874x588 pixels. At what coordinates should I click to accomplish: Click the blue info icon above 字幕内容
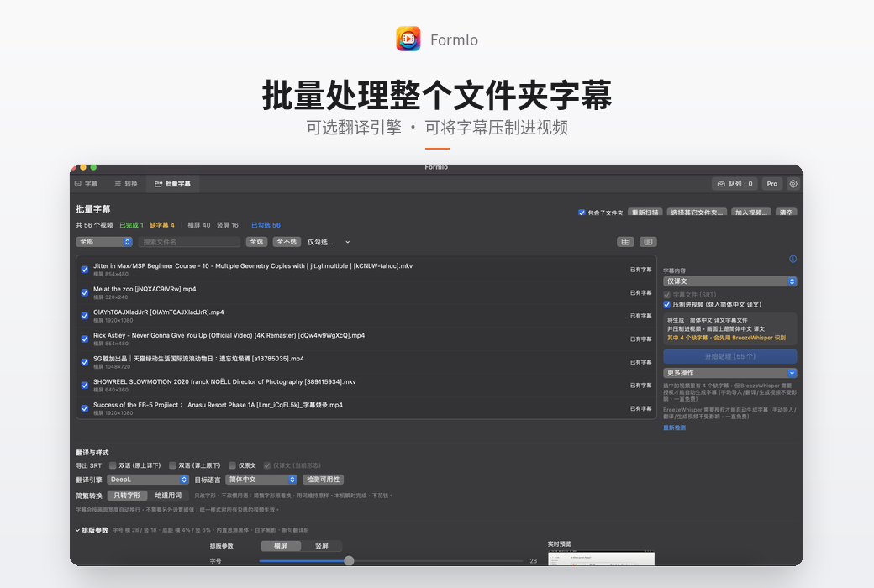(792, 259)
